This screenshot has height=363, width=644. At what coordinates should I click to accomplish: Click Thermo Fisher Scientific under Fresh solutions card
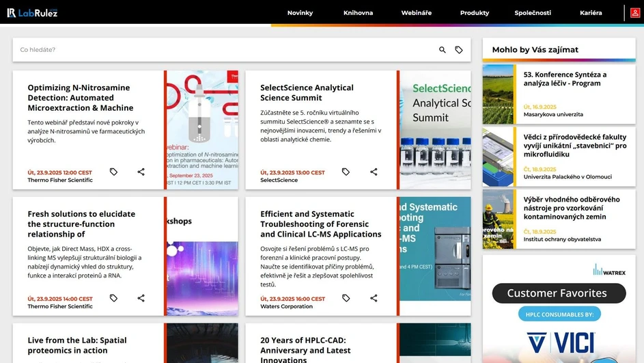pos(60,306)
